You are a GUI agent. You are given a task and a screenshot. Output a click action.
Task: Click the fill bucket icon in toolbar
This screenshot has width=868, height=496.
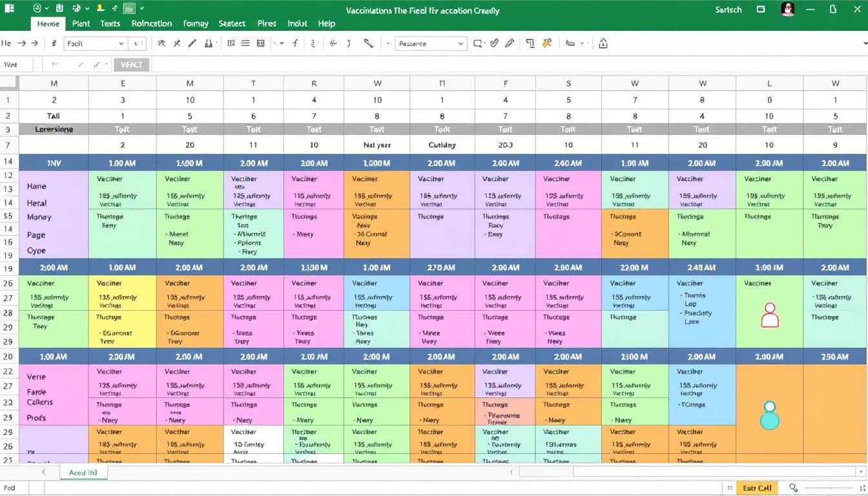tap(209, 43)
